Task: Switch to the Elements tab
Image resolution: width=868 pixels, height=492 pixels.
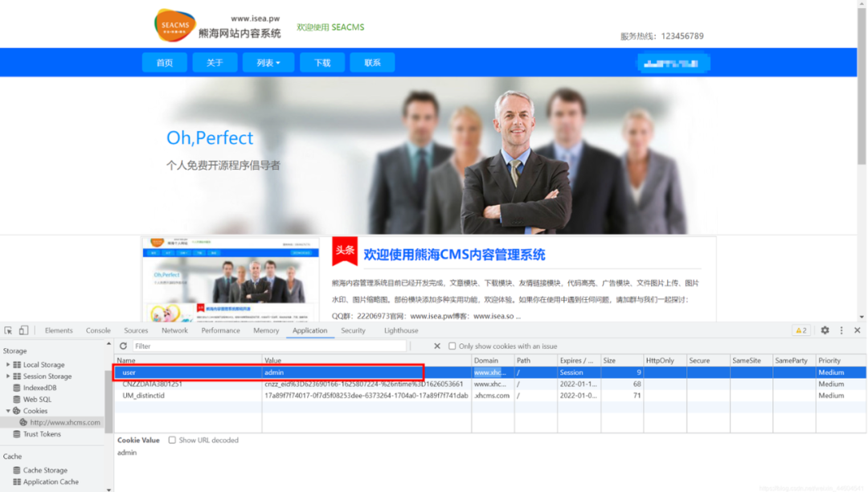Action: [x=58, y=330]
